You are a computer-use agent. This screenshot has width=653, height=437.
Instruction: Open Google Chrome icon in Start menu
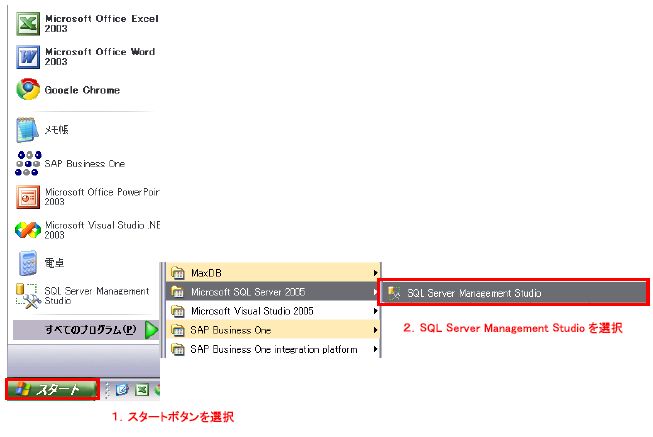[28, 89]
